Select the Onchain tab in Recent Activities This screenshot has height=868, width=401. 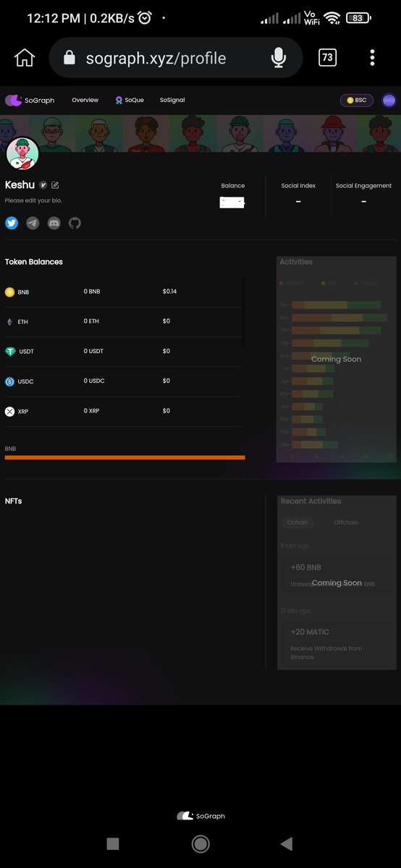(x=297, y=522)
